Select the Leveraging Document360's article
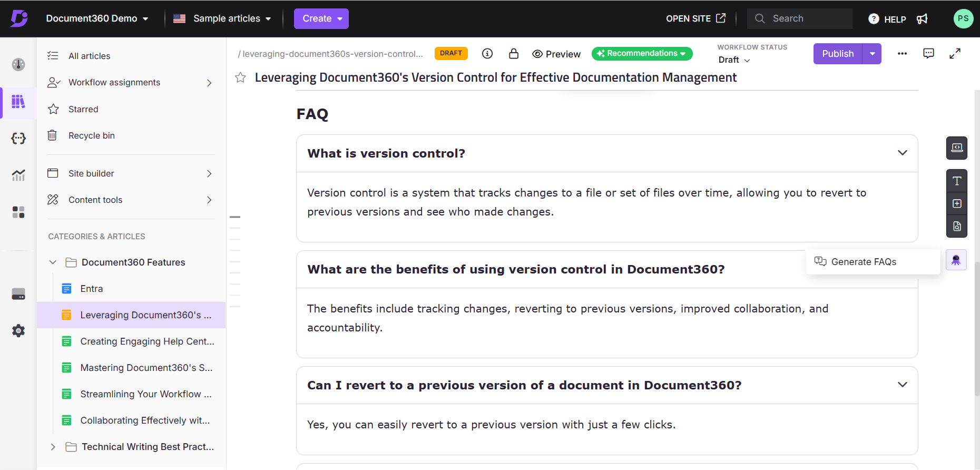The width and height of the screenshot is (980, 470). click(131, 315)
